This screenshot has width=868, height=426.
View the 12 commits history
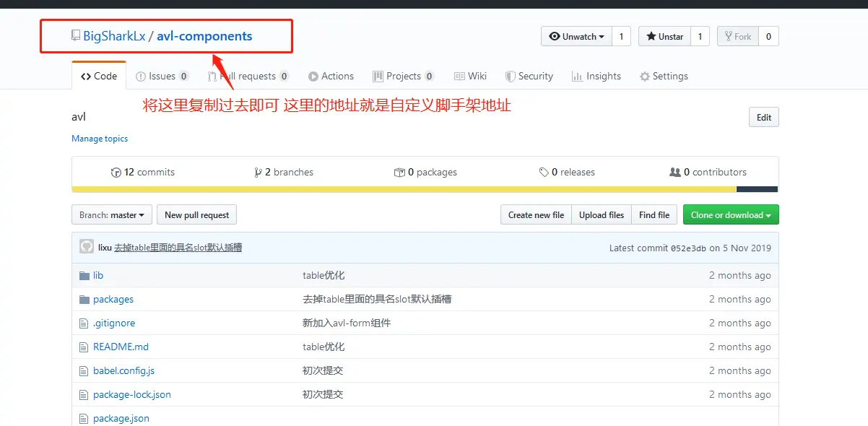143,172
